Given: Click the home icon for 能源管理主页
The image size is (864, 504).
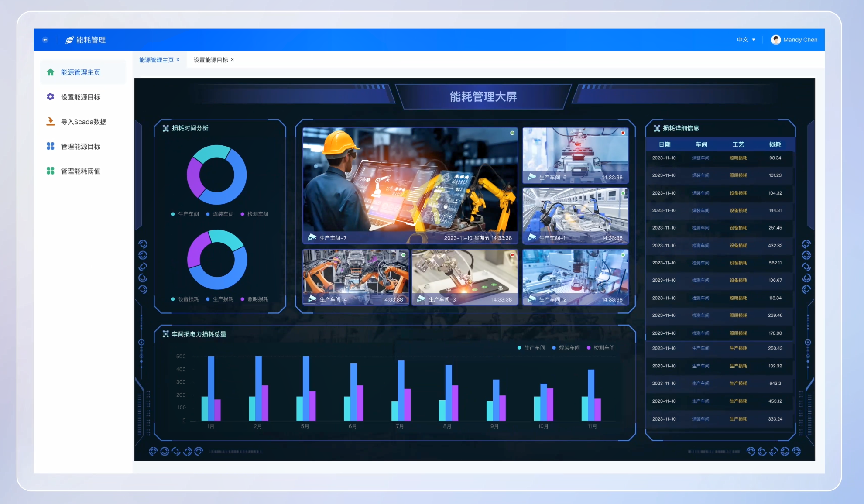Looking at the screenshot, I should (51, 72).
